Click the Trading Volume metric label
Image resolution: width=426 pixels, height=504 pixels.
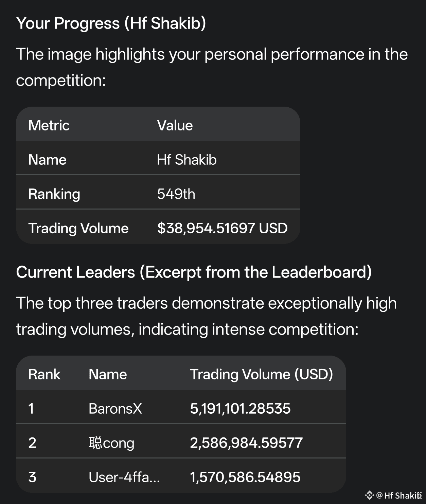click(78, 228)
